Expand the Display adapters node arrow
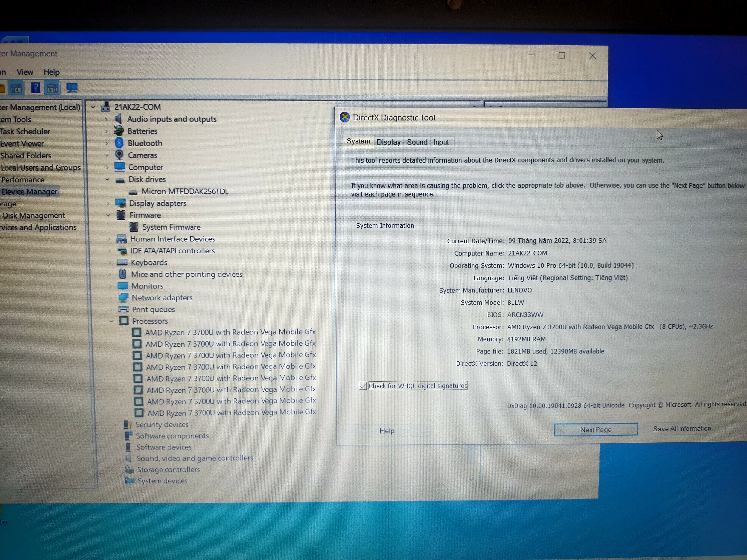 click(108, 203)
